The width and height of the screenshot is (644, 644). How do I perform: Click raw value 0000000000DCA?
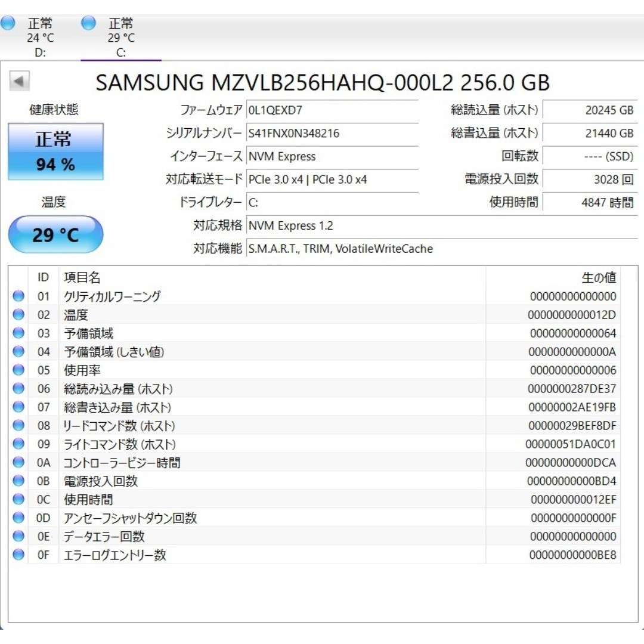(x=571, y=463)
